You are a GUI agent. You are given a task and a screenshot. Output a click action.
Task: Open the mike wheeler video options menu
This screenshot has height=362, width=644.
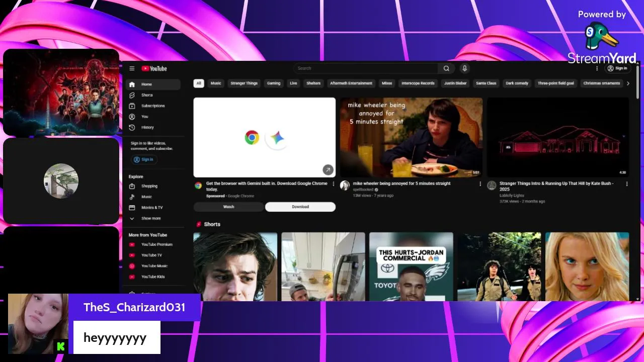(x=480, y=184)
